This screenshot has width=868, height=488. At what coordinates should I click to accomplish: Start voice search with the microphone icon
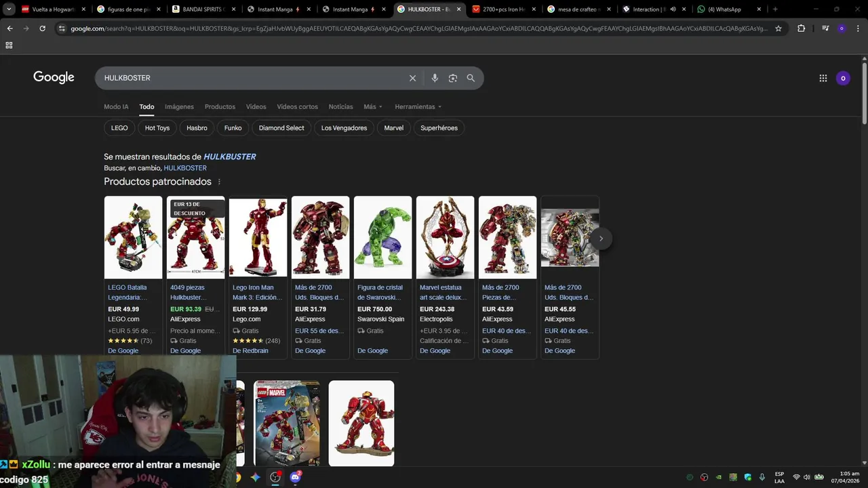(435, 78)
